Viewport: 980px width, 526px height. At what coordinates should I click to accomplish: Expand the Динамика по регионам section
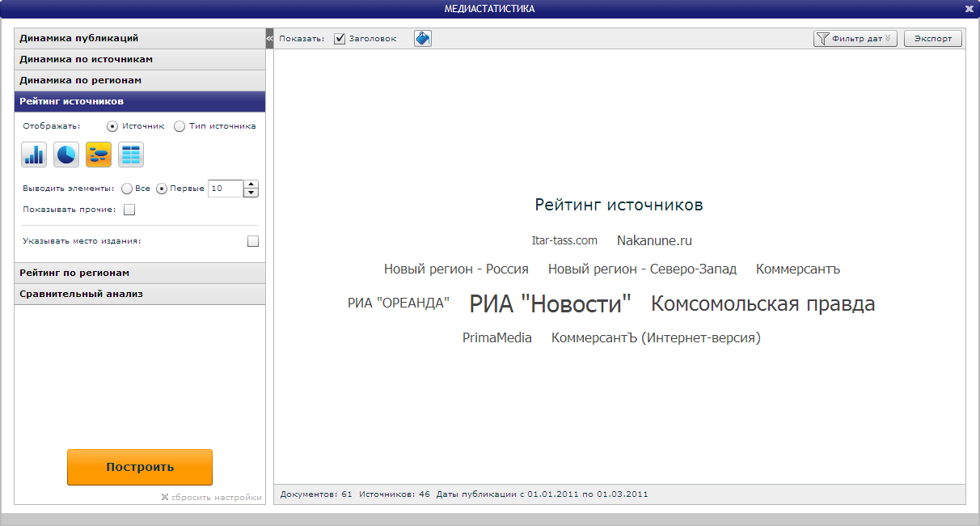click(140, 80)
